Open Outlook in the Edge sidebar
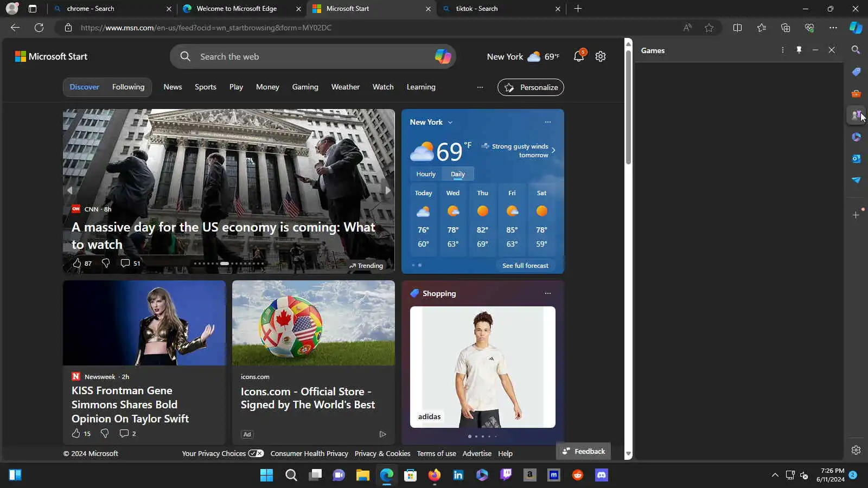868x488 pixels. (x=856, y=158)
